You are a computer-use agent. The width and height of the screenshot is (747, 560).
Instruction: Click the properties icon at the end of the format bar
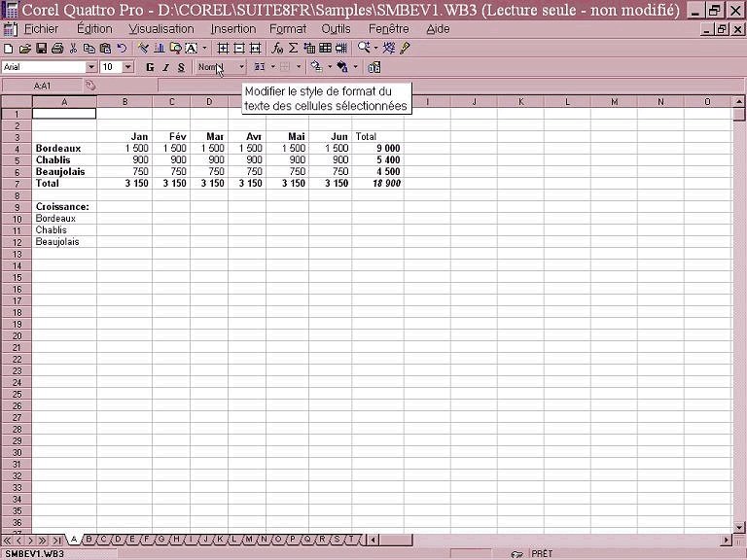pos(374,68)
